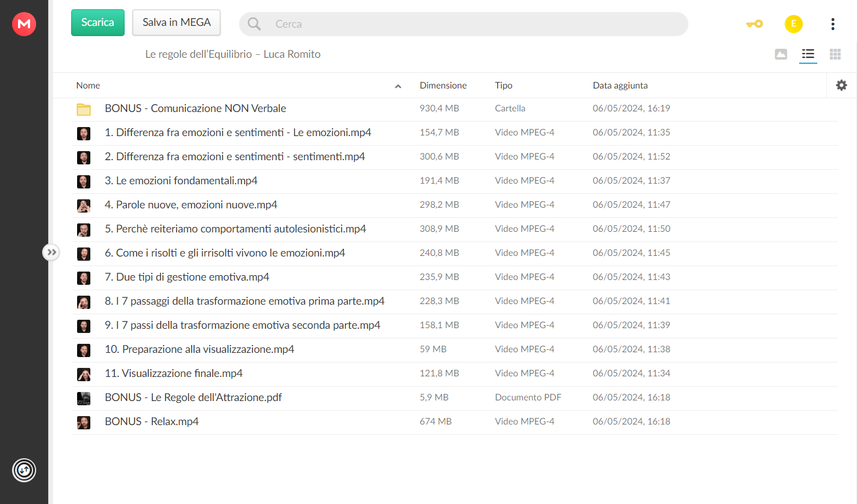Screen dimensions: 857x504
Task: Click the MEGA logo icon
Action: coord(24,23)
